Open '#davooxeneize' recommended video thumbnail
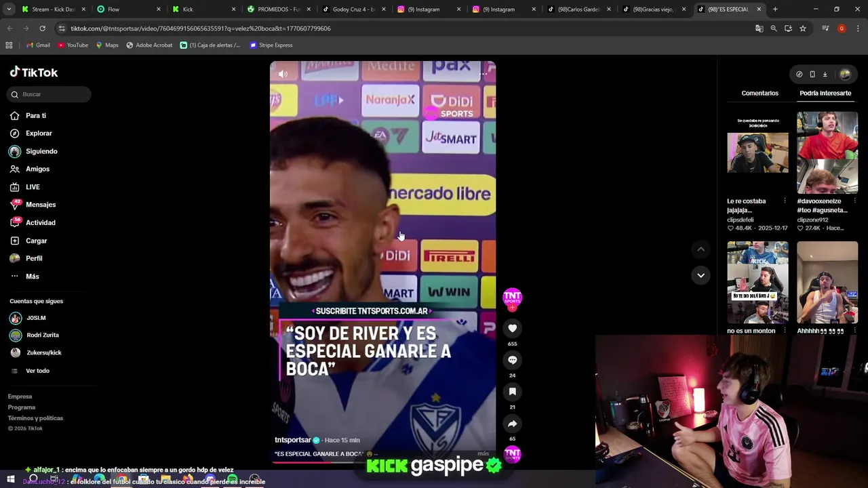The image size is (868, 488). tap(827, 152)
